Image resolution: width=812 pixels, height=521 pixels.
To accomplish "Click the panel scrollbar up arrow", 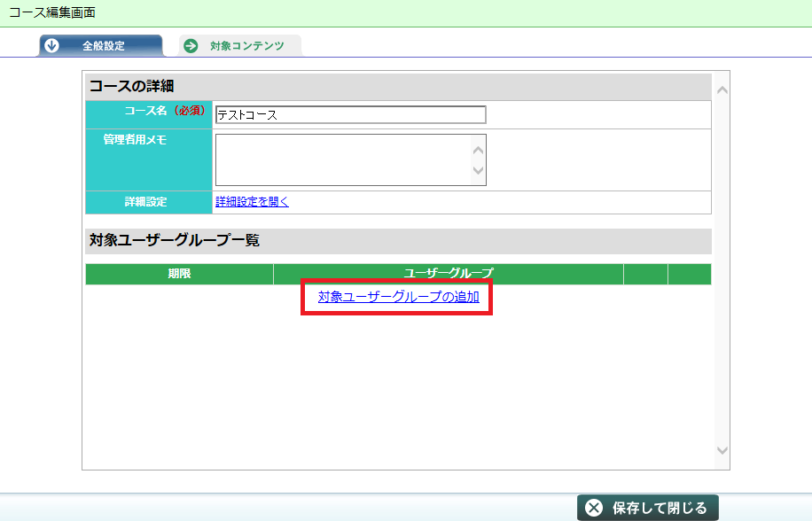I will (722, 90).
